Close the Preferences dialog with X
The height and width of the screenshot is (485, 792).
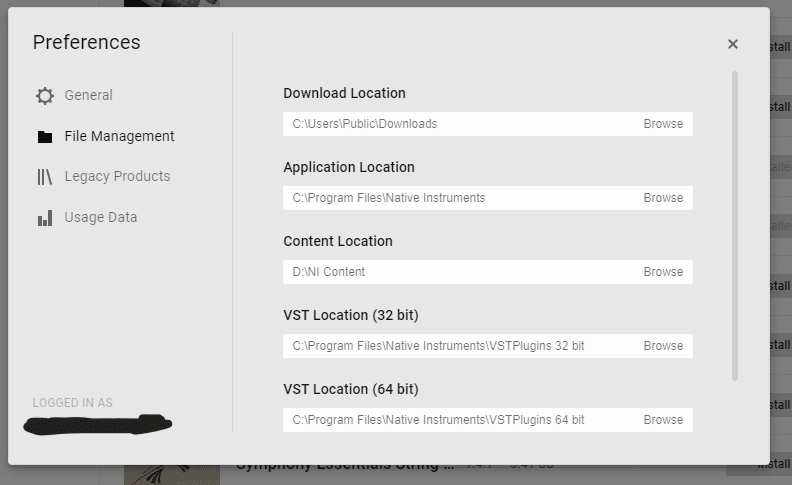point(733,44)
